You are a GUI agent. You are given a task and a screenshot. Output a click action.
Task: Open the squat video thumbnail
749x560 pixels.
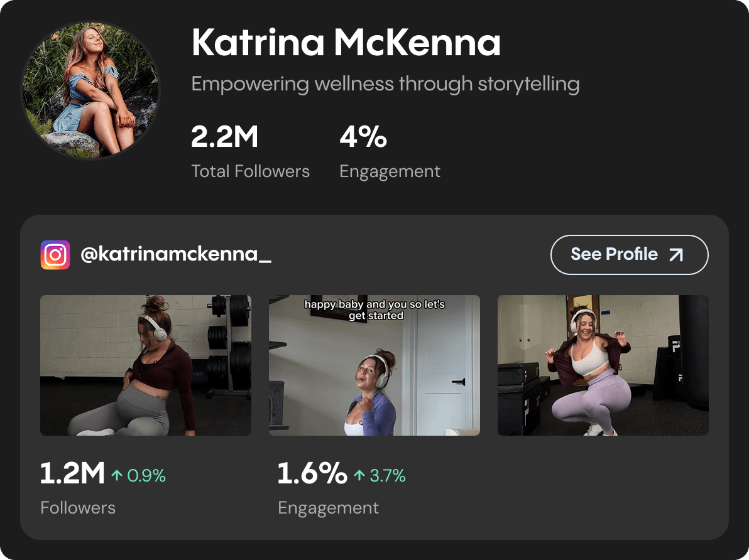(x=603, y=365)
